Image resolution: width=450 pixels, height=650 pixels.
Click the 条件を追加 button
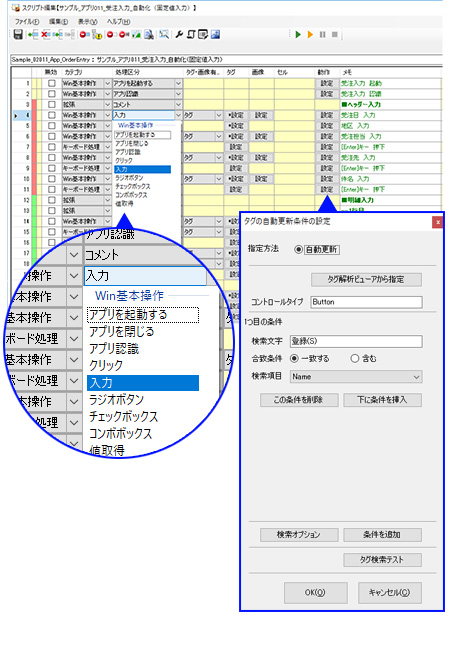tap(382, 535)
